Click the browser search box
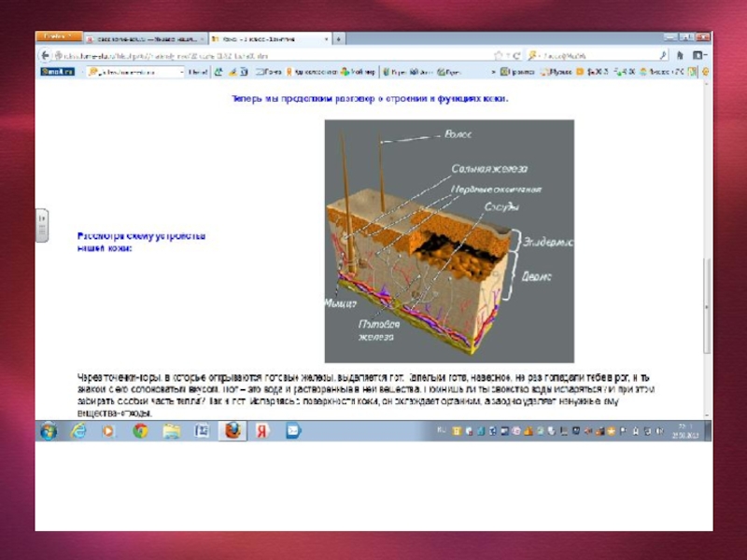Image resolution: width=747 pixels, height=560 pixels. tap(598, 56)
